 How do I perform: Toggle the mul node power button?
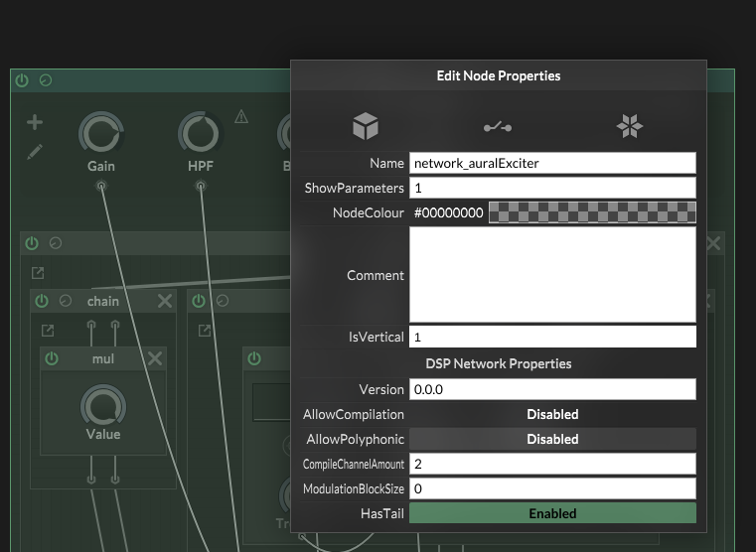pyautogui.click(x=52, y=358)
